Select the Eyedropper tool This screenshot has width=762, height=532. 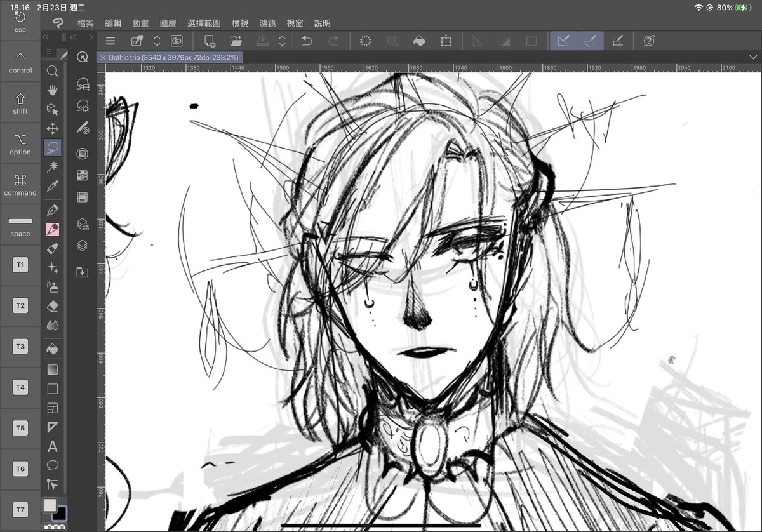pyautogui.click(x=53, y=185)
